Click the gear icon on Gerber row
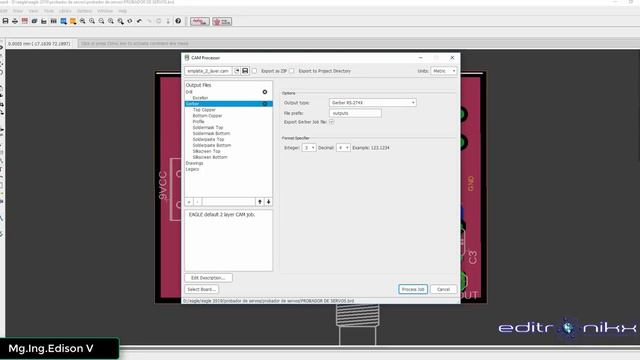 (264, 104)
